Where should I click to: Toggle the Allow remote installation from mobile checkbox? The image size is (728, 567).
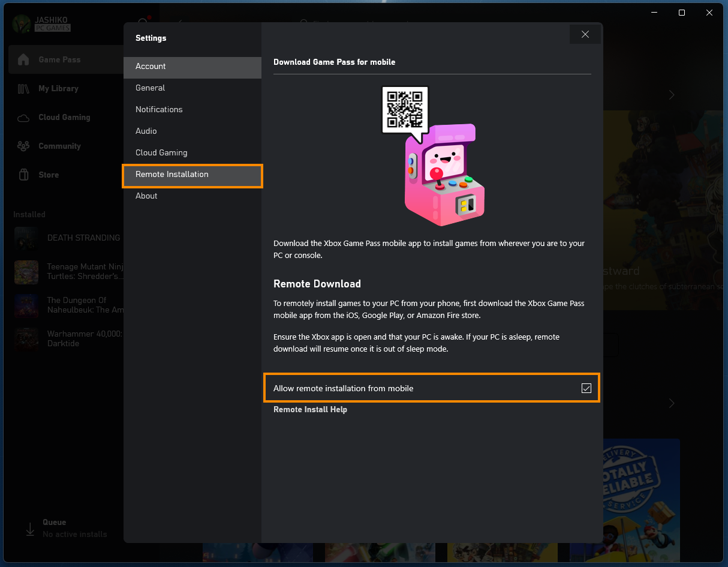(586, 388)
